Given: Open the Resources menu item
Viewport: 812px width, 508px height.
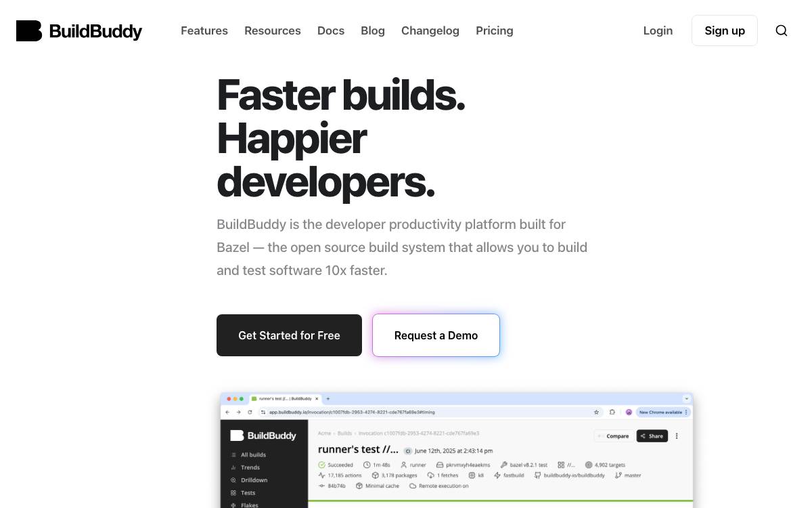Looking at the screenshot, I should (273, 30).
